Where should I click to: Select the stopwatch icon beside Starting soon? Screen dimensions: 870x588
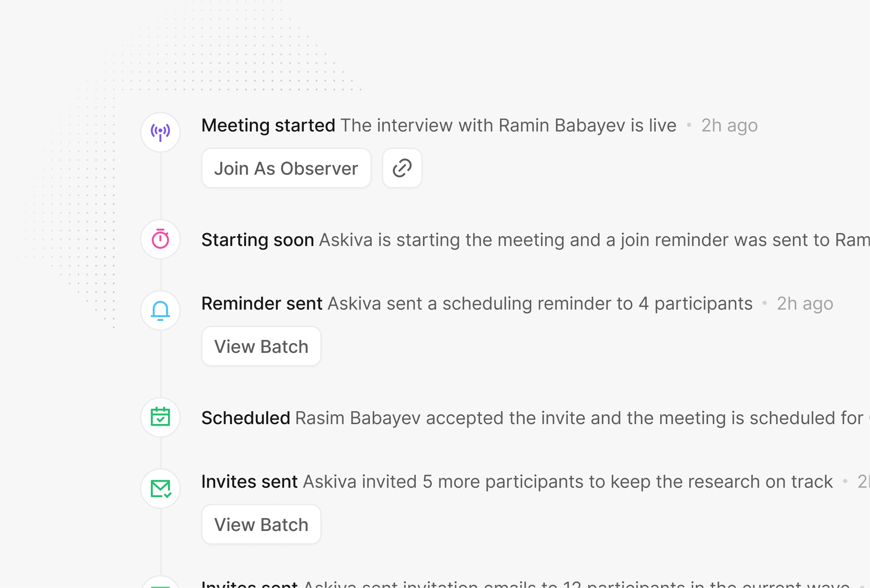pyautogui.click(x=160, y=240)
